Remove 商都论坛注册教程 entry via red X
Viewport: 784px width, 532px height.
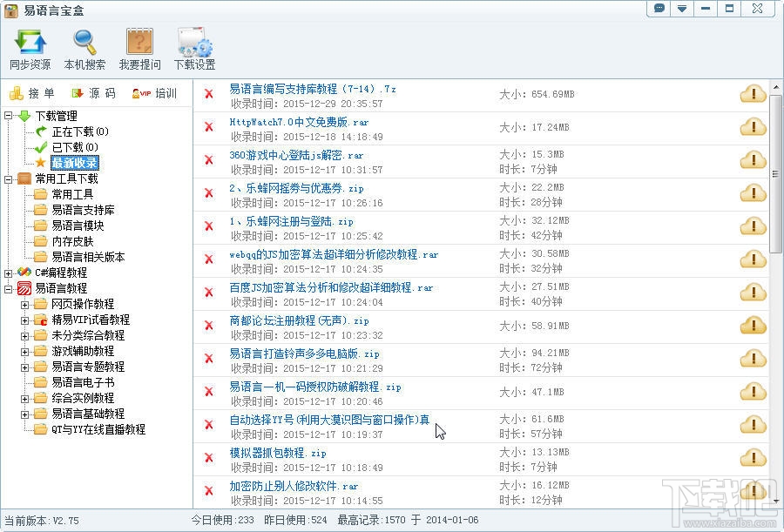pos(209,326)
